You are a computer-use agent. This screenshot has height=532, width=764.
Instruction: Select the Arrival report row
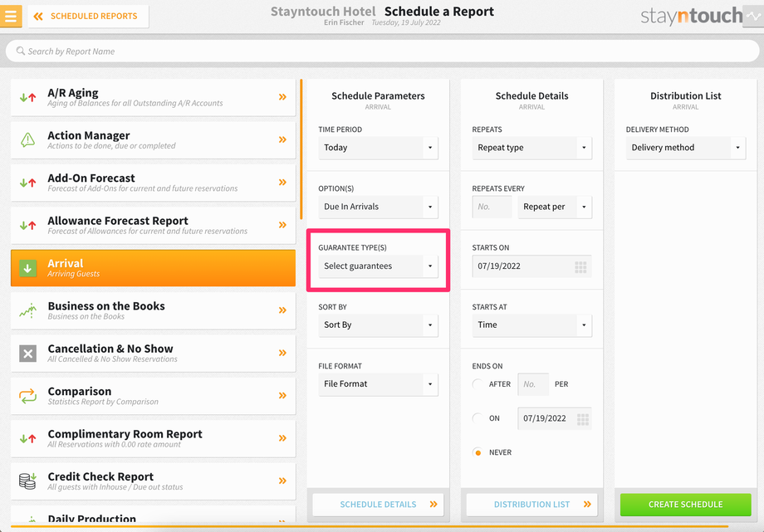[x=153, y=268]
